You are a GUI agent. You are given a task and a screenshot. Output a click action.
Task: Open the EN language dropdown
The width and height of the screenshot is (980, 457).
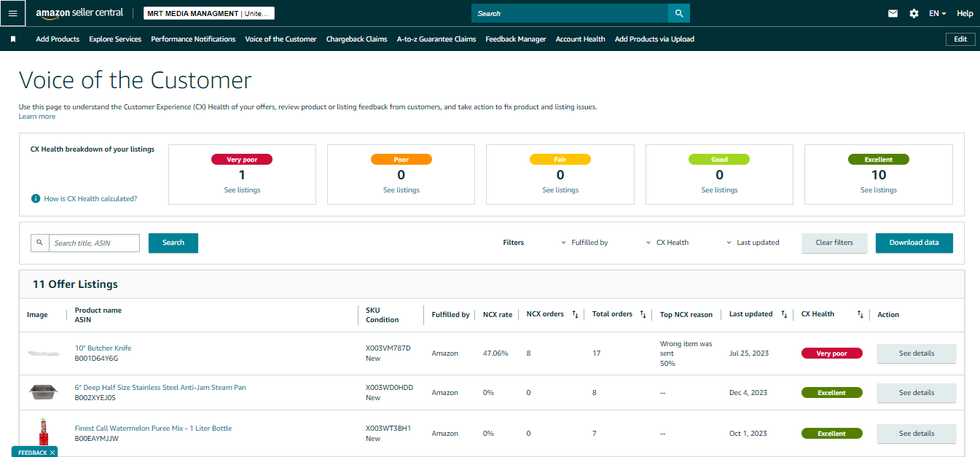pyautogui.click(x=937, y=13)
